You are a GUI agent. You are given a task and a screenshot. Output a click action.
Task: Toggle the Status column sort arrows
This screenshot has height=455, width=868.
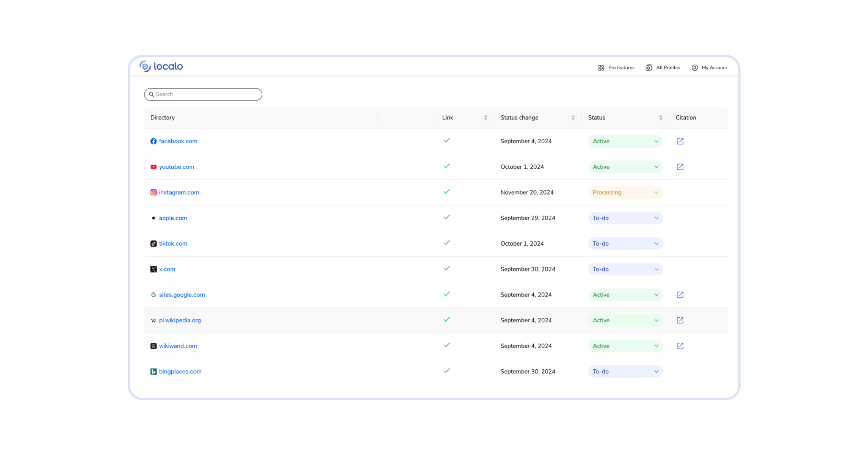pos(660,118)
